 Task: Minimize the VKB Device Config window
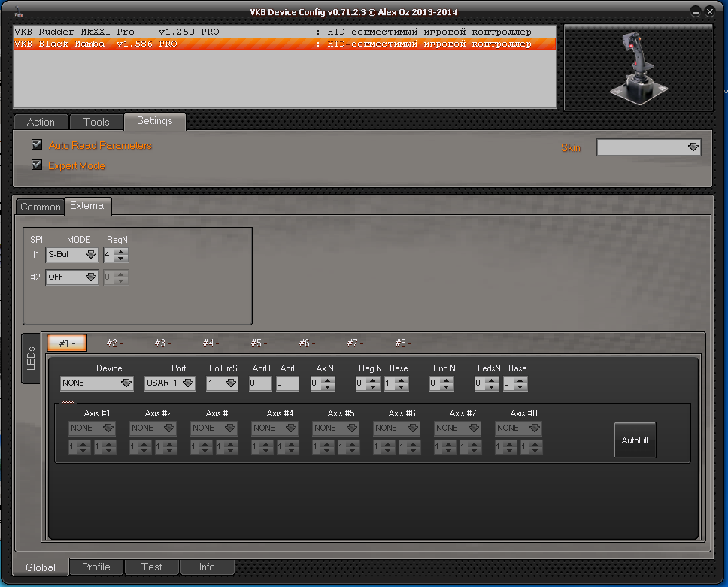695,13
